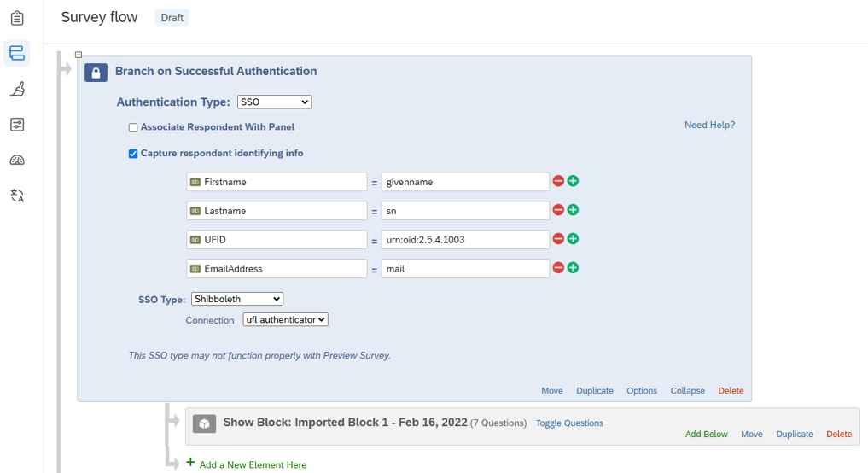The width and height of the screenshot is (868, 473).
Task: Click Add a New Element Here
Action: (x=253, y=465)
